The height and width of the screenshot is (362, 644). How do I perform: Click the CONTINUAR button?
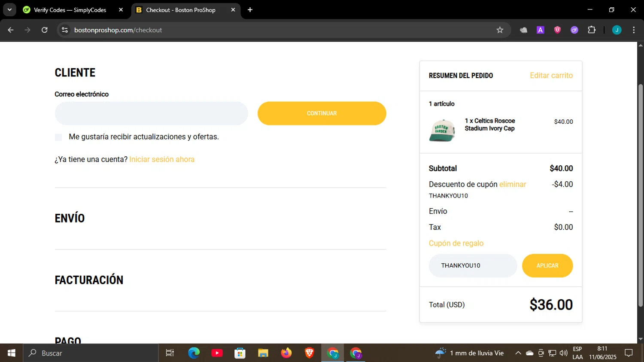(322, 113)
